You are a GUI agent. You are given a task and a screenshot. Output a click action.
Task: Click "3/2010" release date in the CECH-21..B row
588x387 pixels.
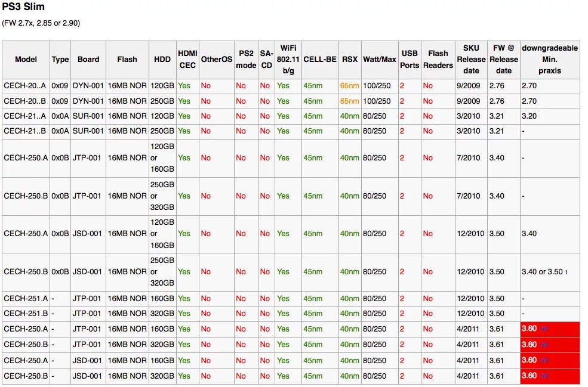[469, 131]
